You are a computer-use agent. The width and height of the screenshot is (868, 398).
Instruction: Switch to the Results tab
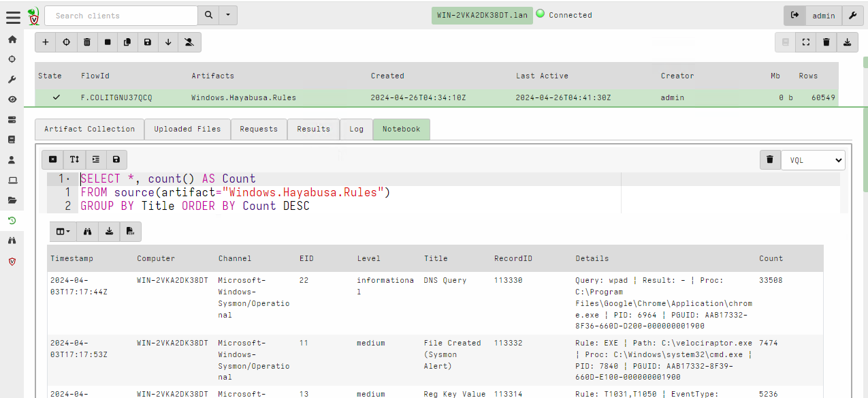[x=313, y=129]
